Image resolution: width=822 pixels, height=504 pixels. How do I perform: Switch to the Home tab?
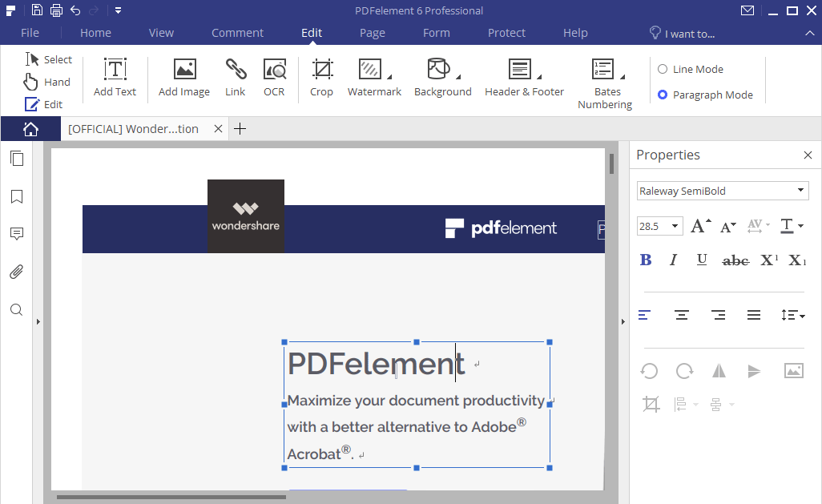click(x=95, y=33)
